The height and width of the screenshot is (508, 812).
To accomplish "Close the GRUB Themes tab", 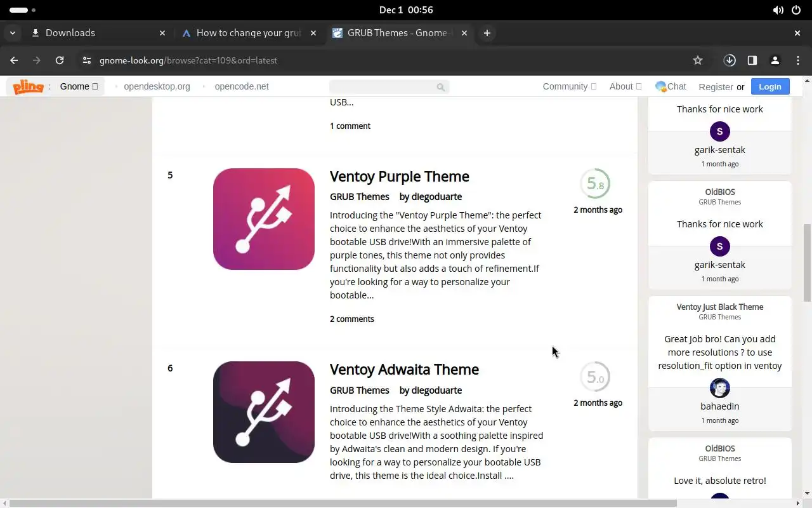I will [464, 33].
